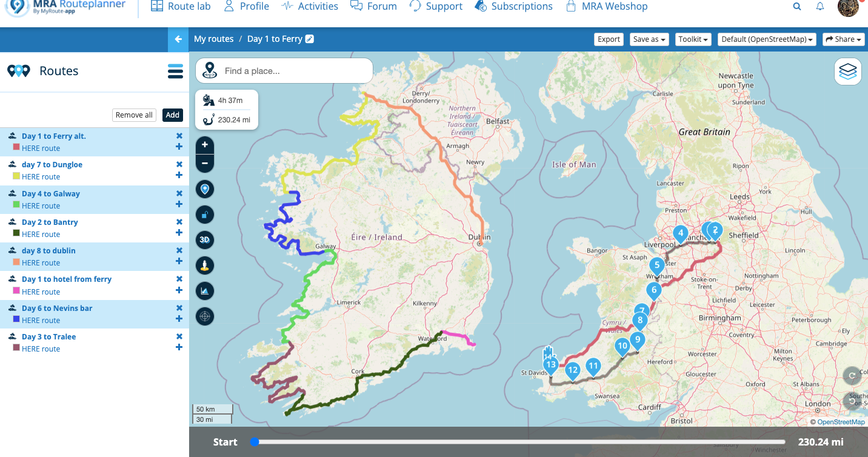Image resolution: width=868 pixels, height=457 pixels.
Task: Remove Day 4 to Galway route
Action: coord(179,193)
